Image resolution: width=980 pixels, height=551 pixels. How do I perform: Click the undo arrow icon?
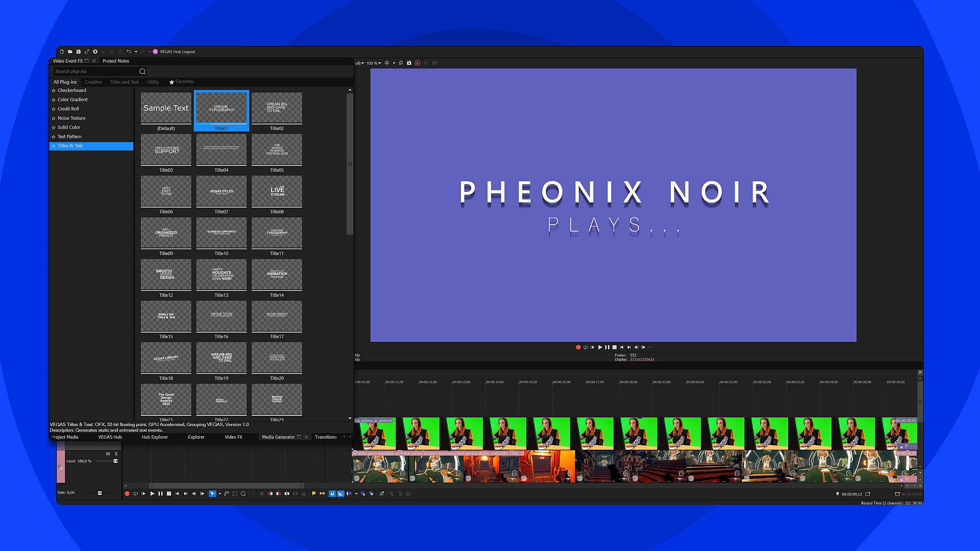click(x=129, y=52)
